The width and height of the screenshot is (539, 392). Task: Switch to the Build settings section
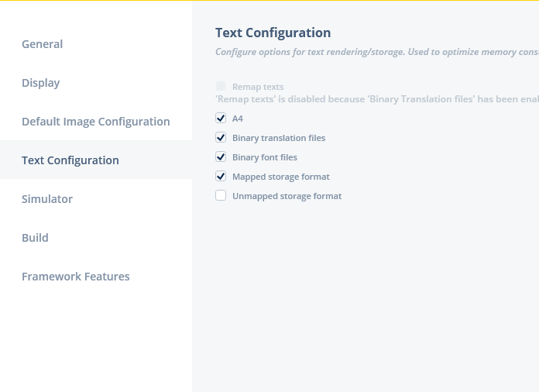pos(35,238)
